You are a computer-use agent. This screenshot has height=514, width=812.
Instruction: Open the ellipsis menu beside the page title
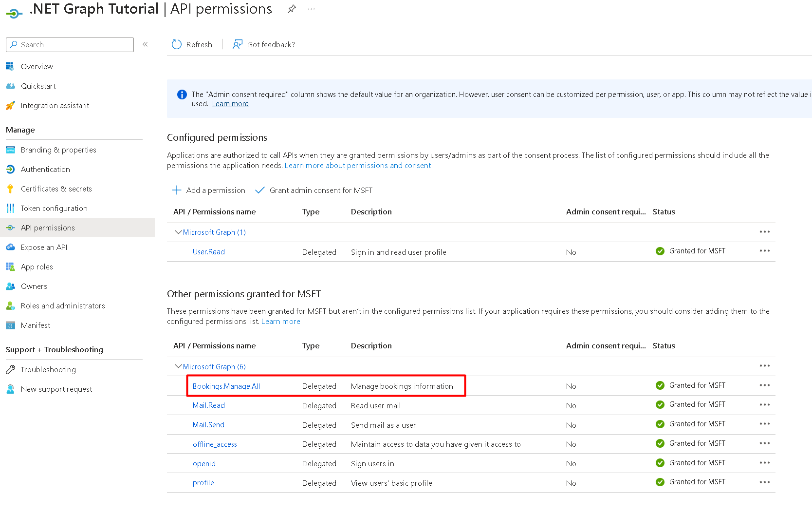pyautogui.click(x=311, y=9)
